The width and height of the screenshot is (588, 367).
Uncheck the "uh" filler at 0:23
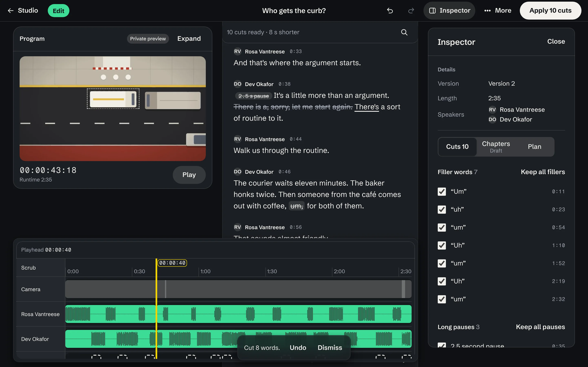(x=442, y=209)
